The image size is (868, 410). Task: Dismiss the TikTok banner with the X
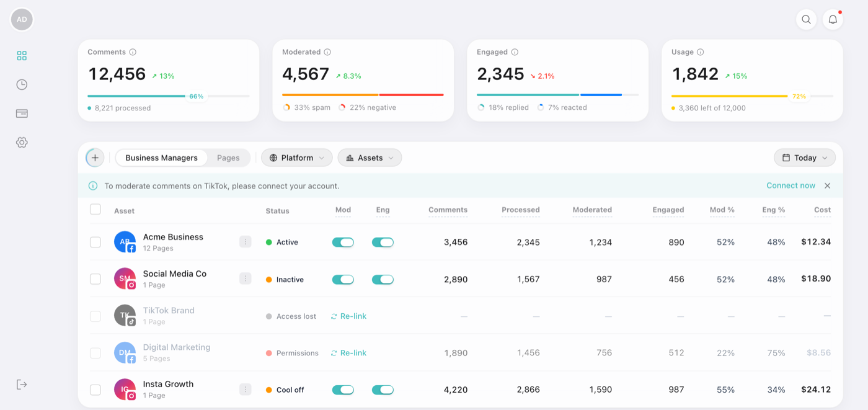827,185
